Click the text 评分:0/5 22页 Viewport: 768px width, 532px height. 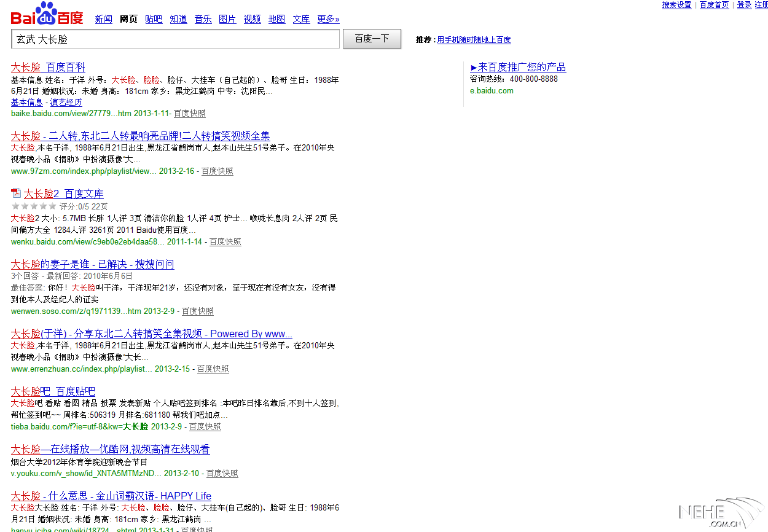pyautogui.click(x=84, y=206)
